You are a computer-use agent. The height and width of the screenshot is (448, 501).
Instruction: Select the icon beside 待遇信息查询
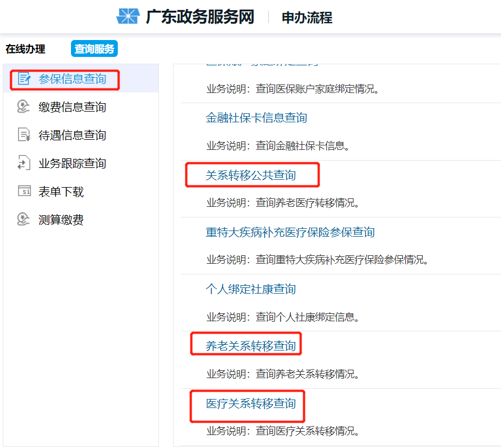tap(24, 135)
